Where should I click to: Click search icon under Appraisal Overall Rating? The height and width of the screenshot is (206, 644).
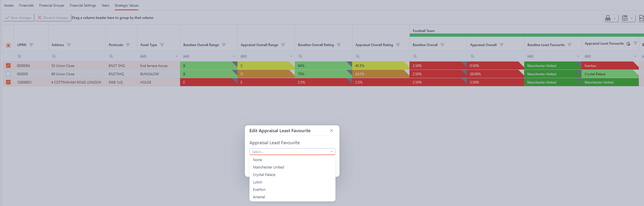coord(358,56)
